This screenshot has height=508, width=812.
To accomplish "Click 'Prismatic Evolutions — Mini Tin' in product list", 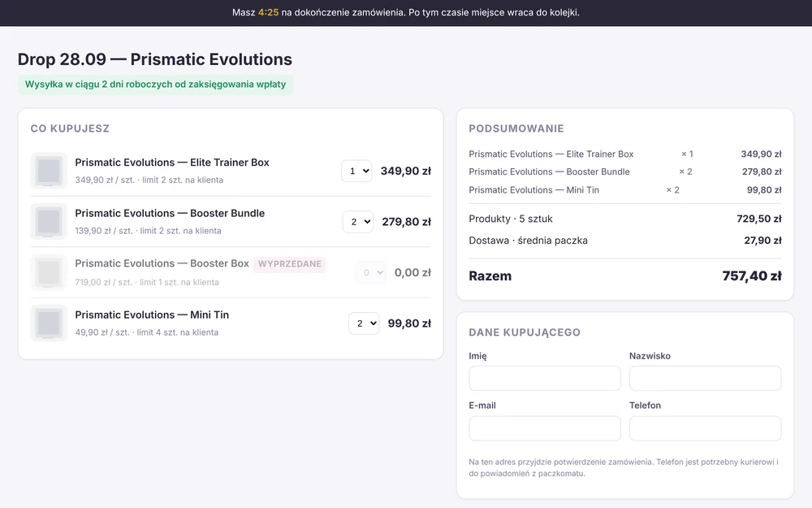I will click(x=152, y=315).
